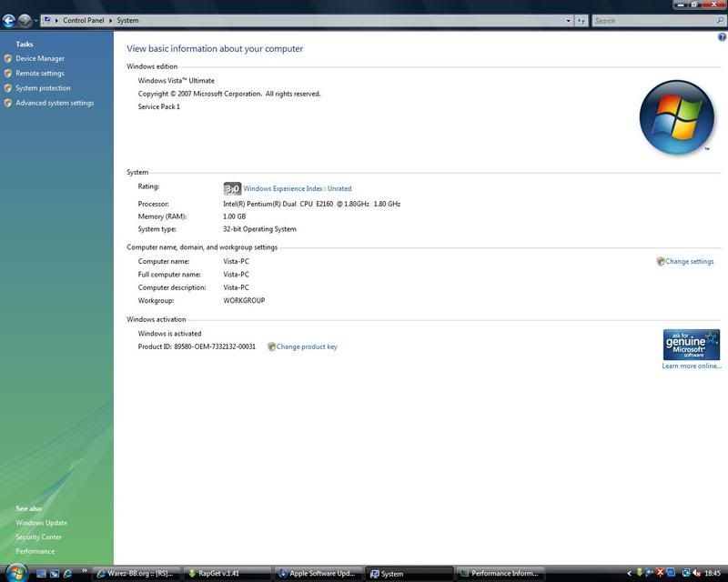This screenshot has width=728, height=582.
Task: Click the greyed Forward arrow button
Action: pos(25,20)
